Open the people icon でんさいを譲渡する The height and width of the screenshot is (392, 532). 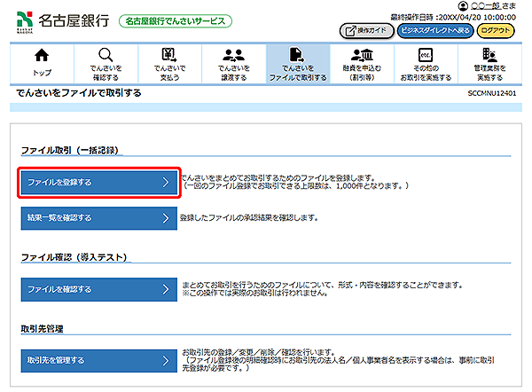[x=233, y=55]
